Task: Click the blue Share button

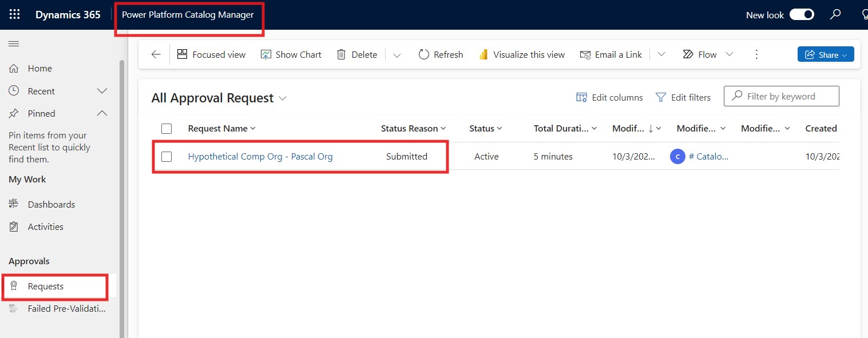Action: [825, 54]
